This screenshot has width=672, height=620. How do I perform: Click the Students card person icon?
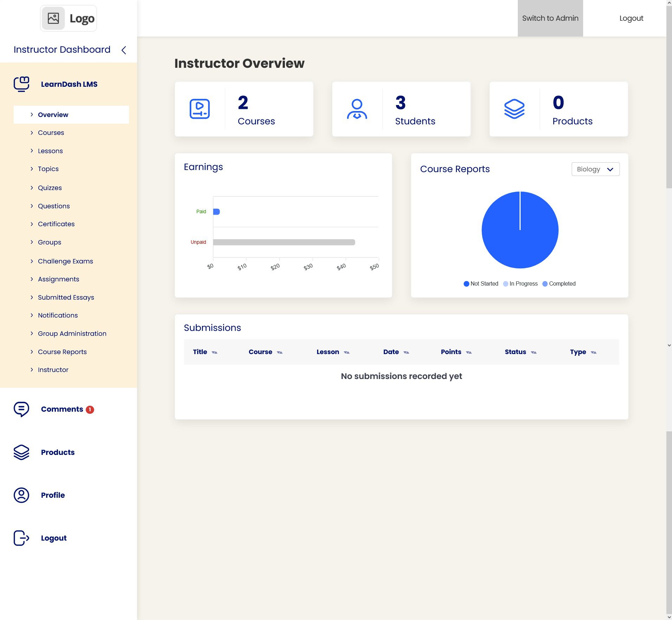pos(357,109)
